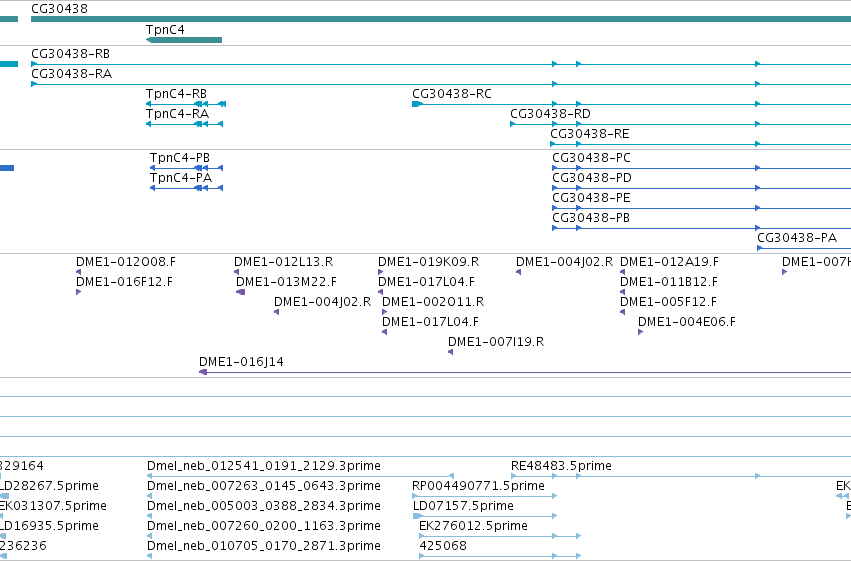This screenshot has width=851, height=561.
Task: Click the DME1-013M22.F clone label
Action: pos(286,282)
